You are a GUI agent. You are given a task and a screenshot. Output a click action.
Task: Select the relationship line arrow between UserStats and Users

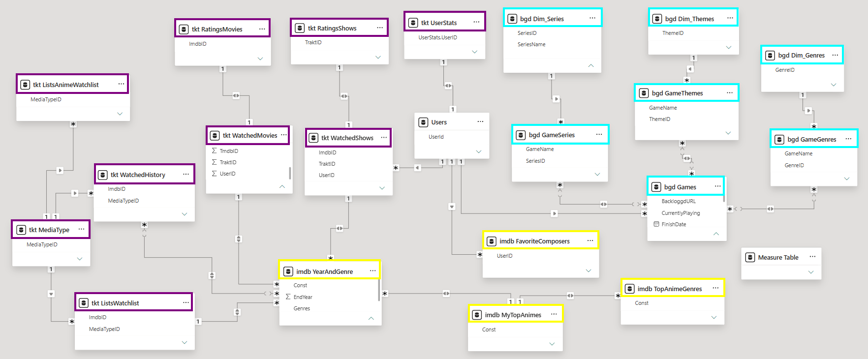pos(448,86)
